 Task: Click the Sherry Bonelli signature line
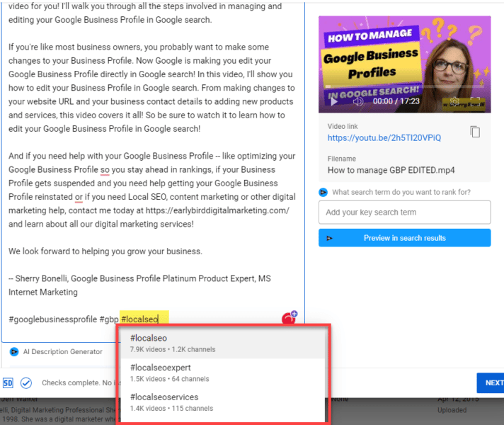point(139,285)
